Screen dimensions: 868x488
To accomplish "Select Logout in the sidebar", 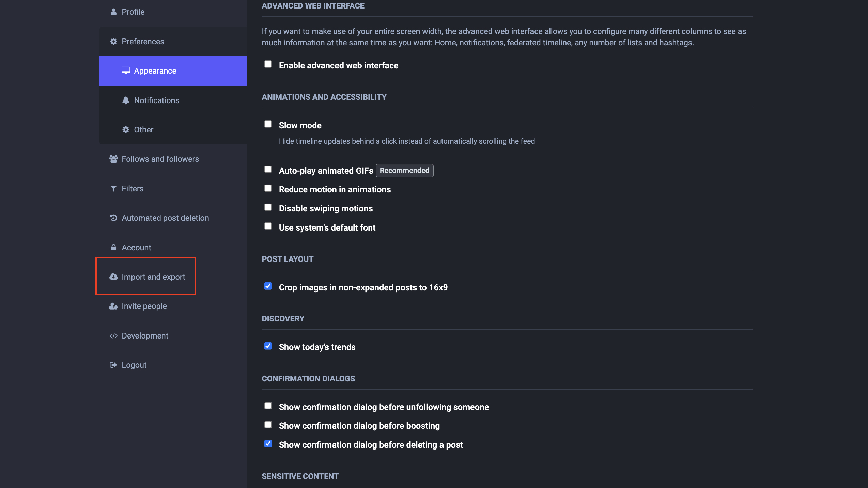I will [173, 365].
